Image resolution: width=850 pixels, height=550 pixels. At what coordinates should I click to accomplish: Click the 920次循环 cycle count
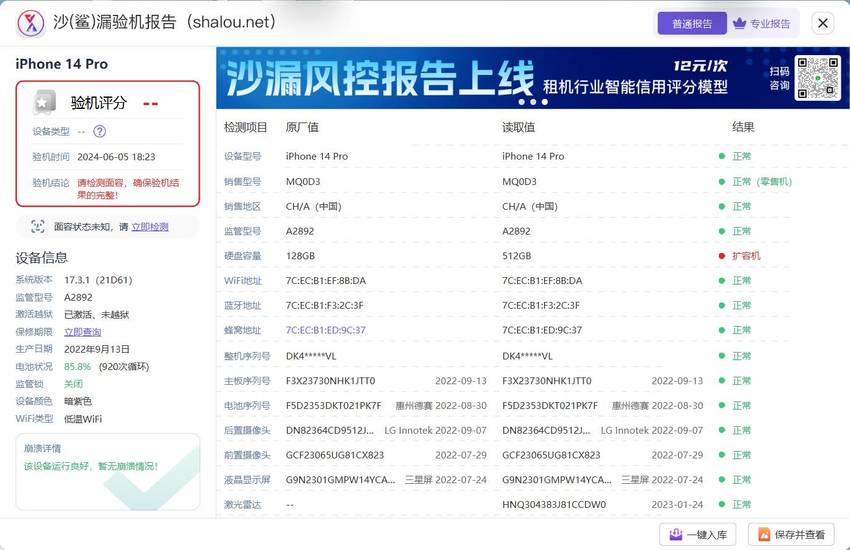[124, 367]
